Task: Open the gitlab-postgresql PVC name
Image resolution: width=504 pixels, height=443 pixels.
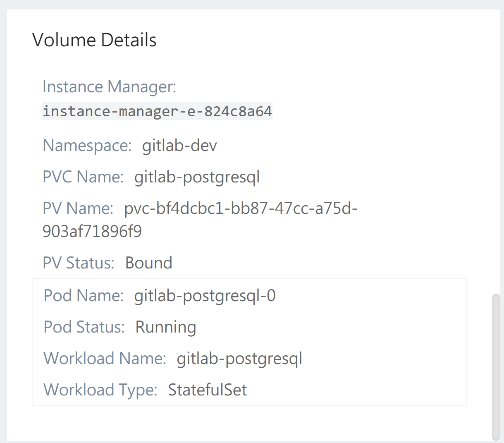Action: (x=197, y=177)
